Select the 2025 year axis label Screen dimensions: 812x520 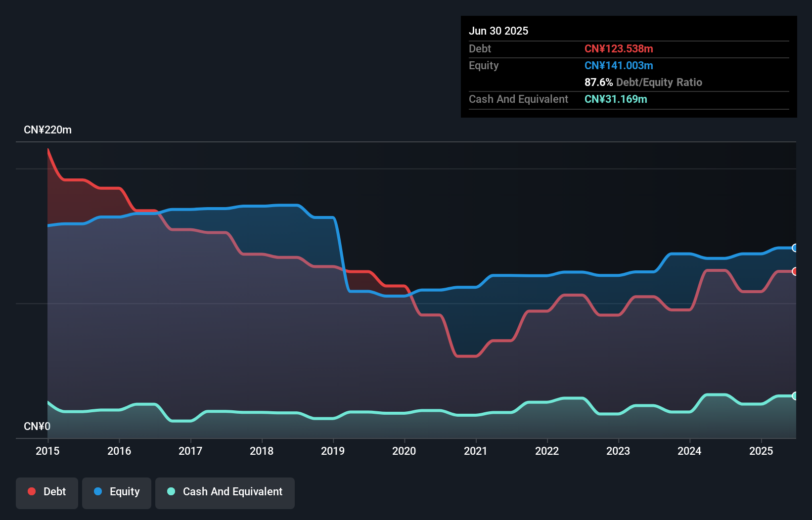762,451
